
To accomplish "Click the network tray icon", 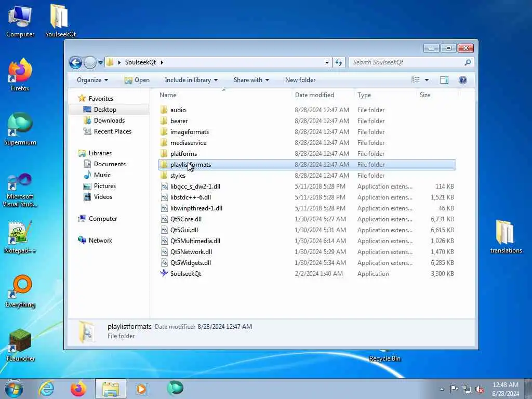I will click(467, 389).
